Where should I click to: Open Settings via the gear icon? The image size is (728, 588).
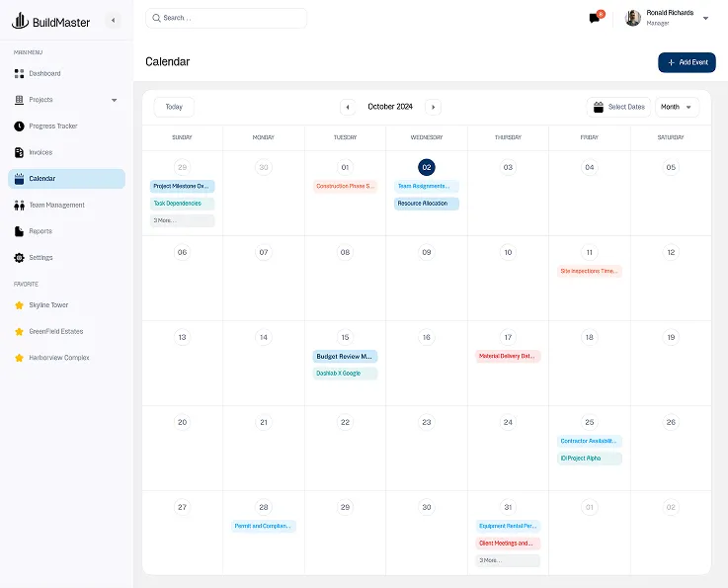(20, 258)
